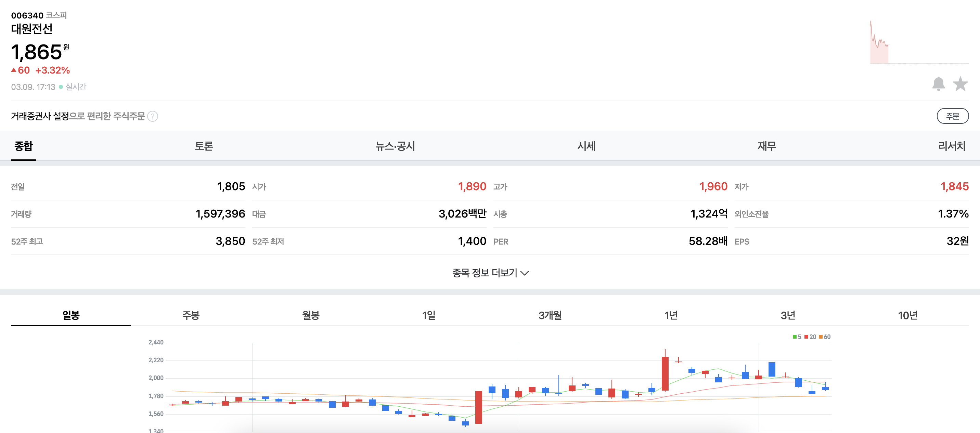This screenshot has width=980, height=433.
Task: Select the 월봉 chart period
Action: (311, 315)
